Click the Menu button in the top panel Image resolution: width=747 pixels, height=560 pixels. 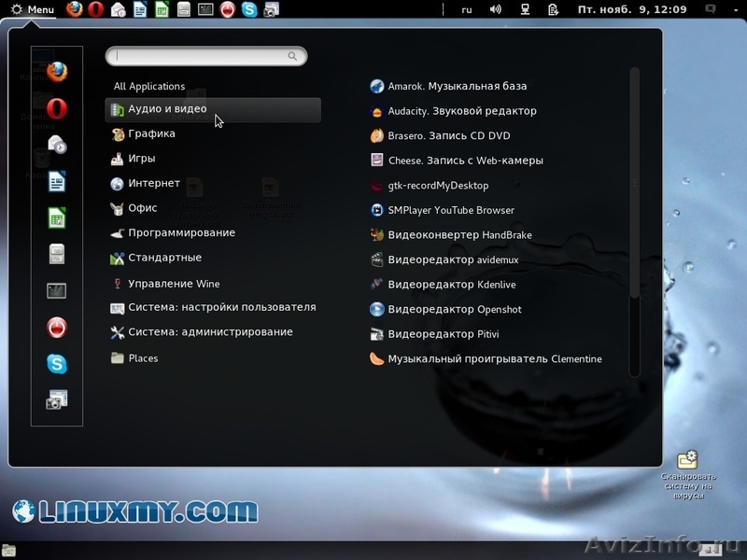click(x=33, y=9)
